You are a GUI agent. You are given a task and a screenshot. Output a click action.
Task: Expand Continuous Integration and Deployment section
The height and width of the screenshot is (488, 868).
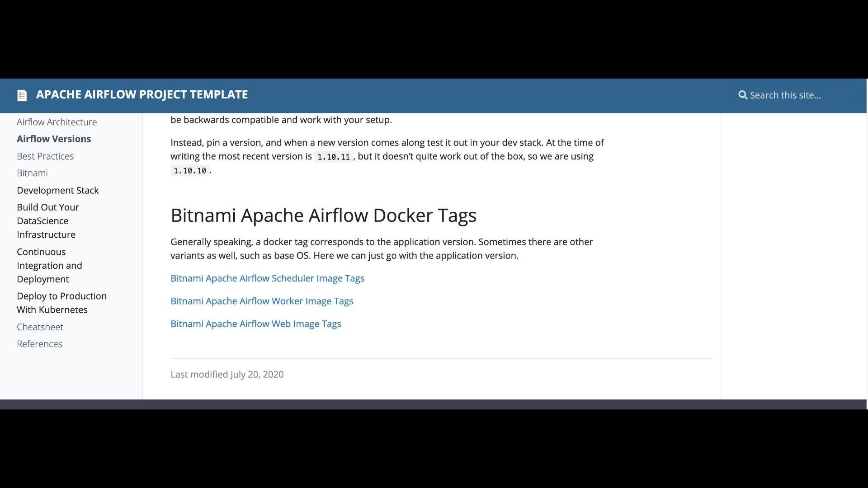49,266
